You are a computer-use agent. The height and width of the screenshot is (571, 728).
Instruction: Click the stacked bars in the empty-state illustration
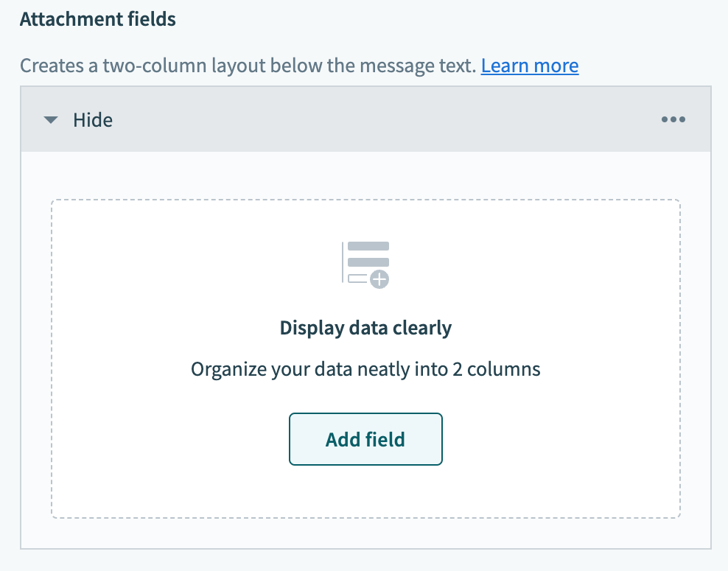pyautogui.click(x=368, y=251)
